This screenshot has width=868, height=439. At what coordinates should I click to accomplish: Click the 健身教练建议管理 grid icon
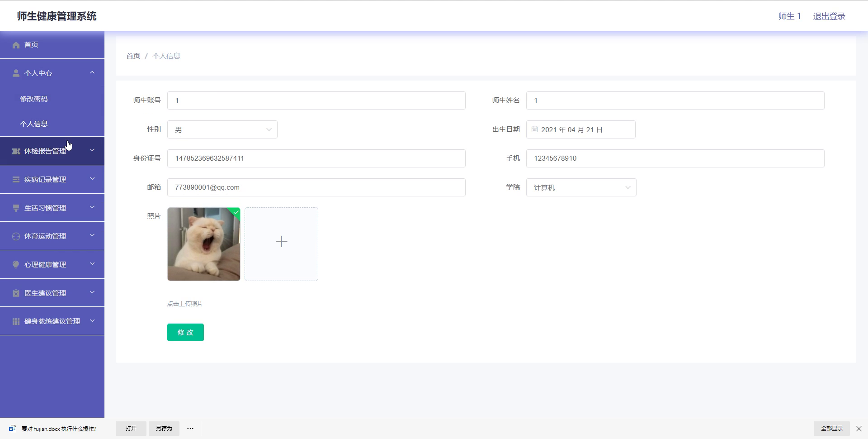click(16, 321)
